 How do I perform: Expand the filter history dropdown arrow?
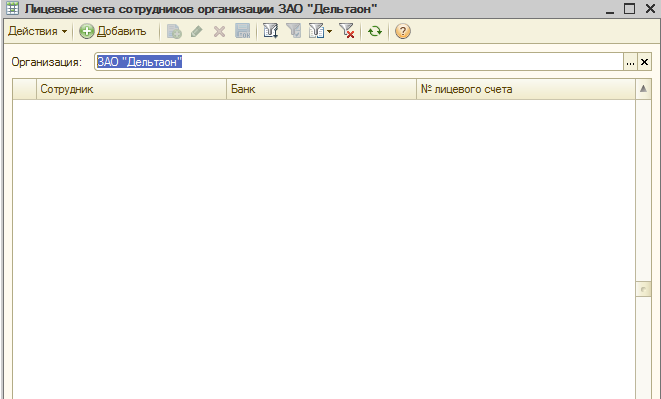(329, 31)
